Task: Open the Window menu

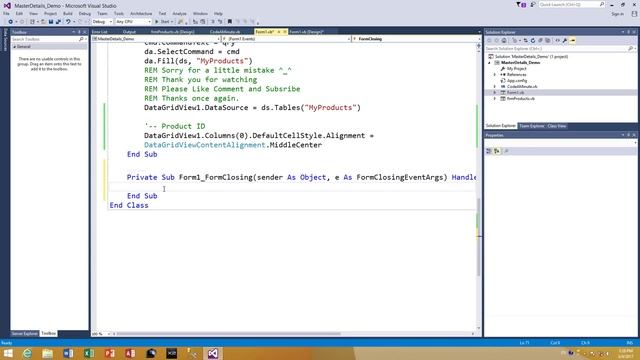Action: pyautogui.click(x=200, y=13)
